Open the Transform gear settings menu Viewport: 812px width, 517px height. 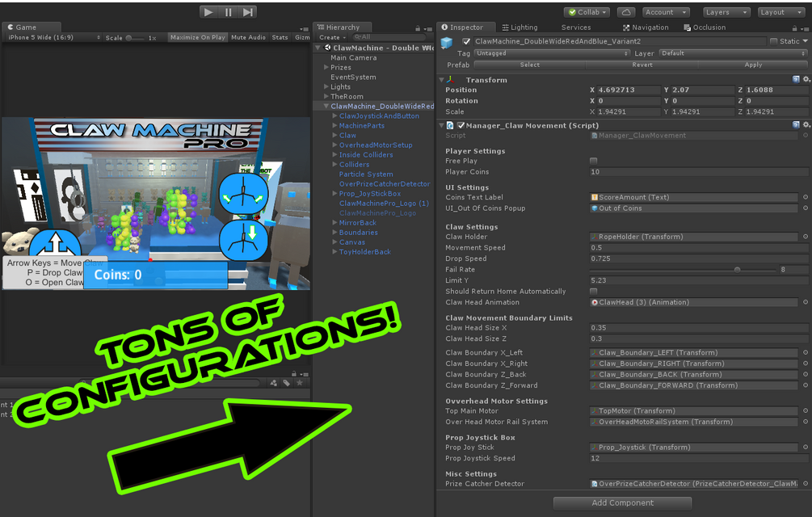click(806, 79)
